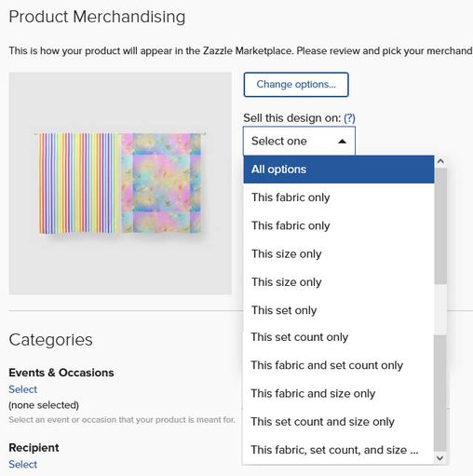The height and width of the screenshot is (476, 473).
Task: Click the dropdown list scroll-up arrow
Action: point(440,161)
